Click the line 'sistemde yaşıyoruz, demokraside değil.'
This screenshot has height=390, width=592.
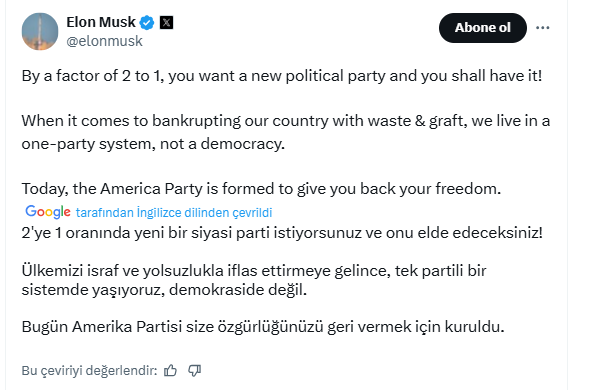[x=164, y=290]
